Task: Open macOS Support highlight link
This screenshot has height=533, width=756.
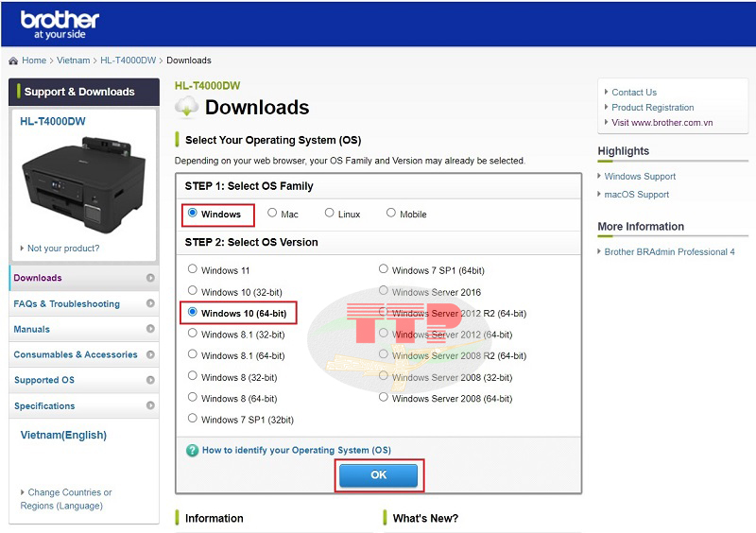Action: point(636,195)
